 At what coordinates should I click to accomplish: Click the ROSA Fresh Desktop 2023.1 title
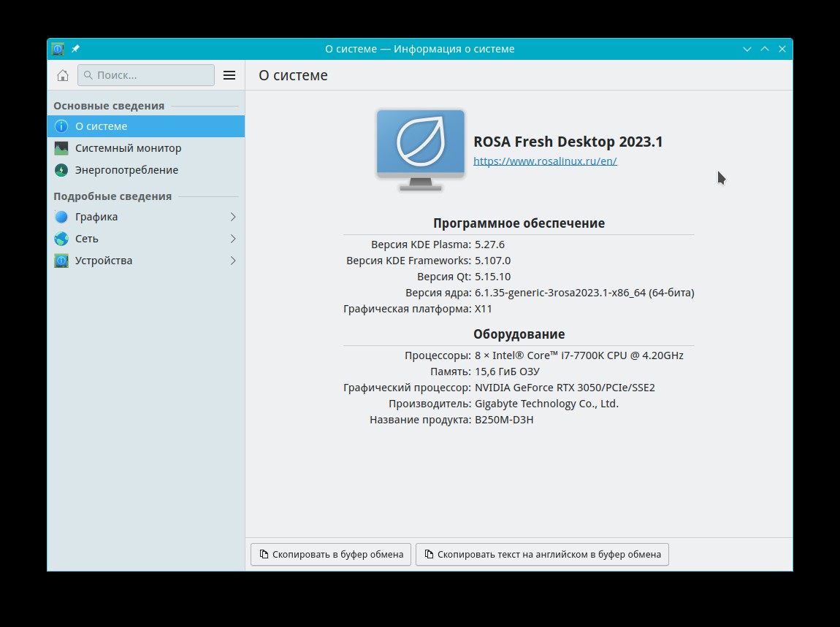568,142
